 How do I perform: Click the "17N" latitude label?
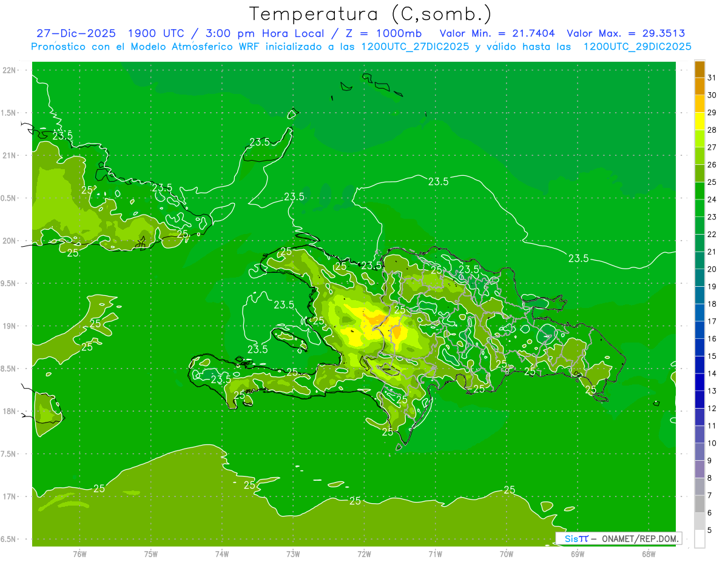[9, 497]
